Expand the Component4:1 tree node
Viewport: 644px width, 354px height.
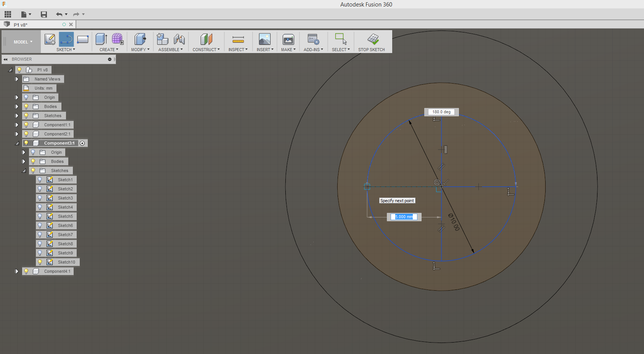tap(17, 271)
